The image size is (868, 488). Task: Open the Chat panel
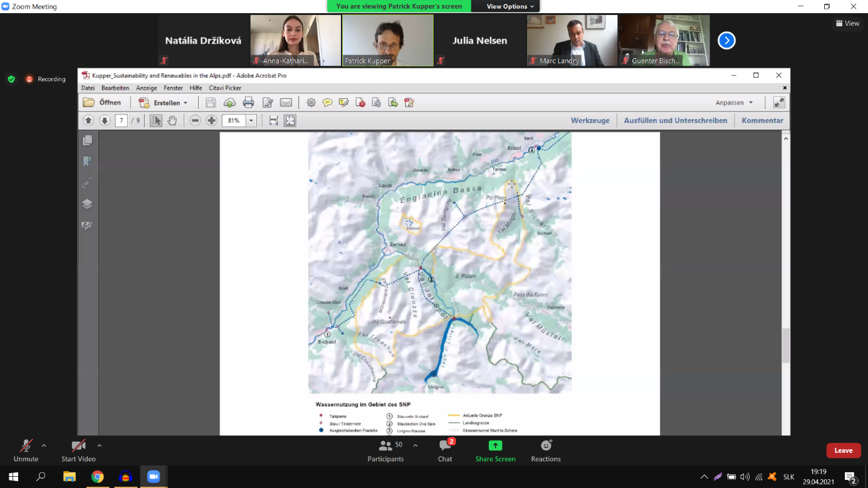[445, 445]
